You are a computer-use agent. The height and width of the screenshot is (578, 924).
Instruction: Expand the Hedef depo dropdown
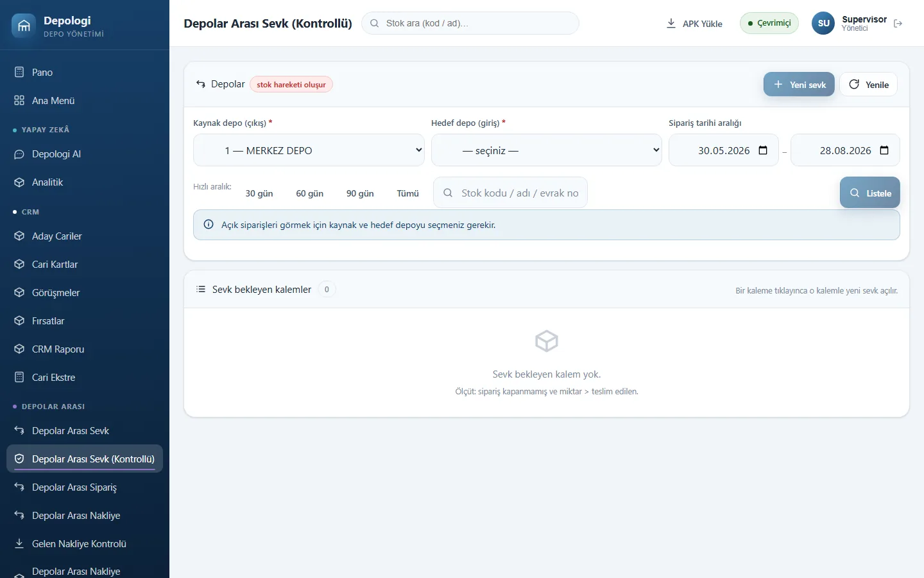(x=546, y=150)
